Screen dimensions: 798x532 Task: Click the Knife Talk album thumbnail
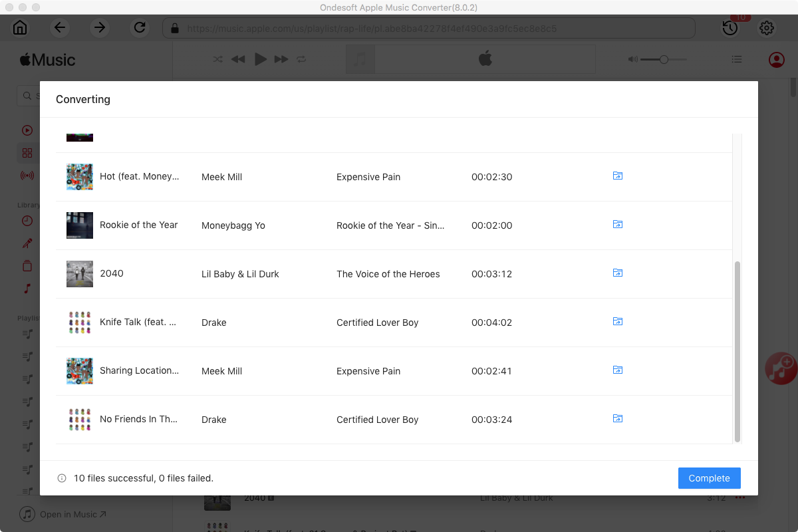[x=80, y=323]
